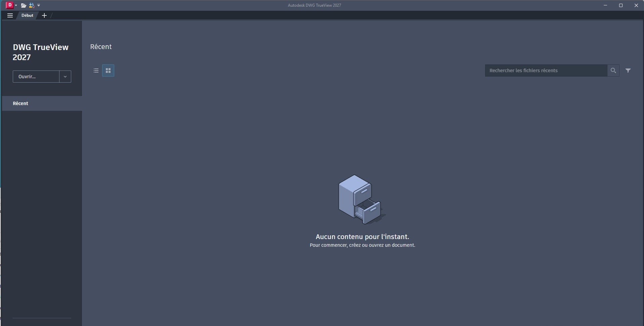Switch recent files to list view

tap(96, 71)
